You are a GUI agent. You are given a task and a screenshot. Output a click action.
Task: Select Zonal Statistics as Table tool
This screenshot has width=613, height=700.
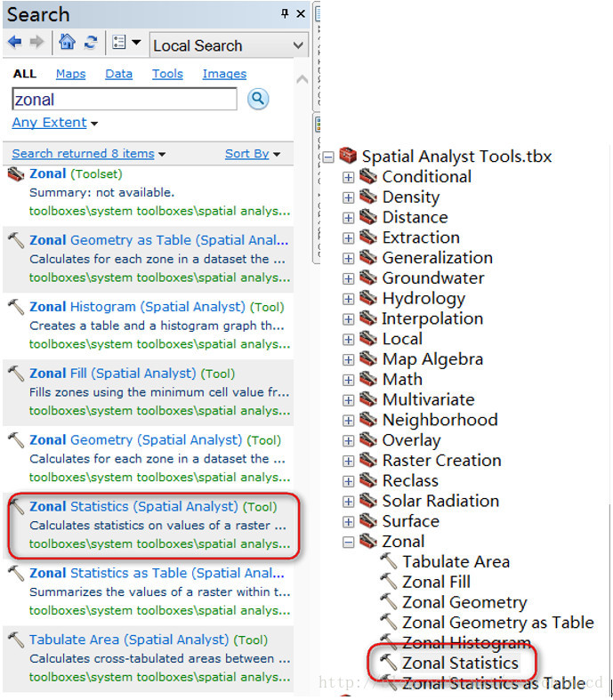(x=494, y=683)
